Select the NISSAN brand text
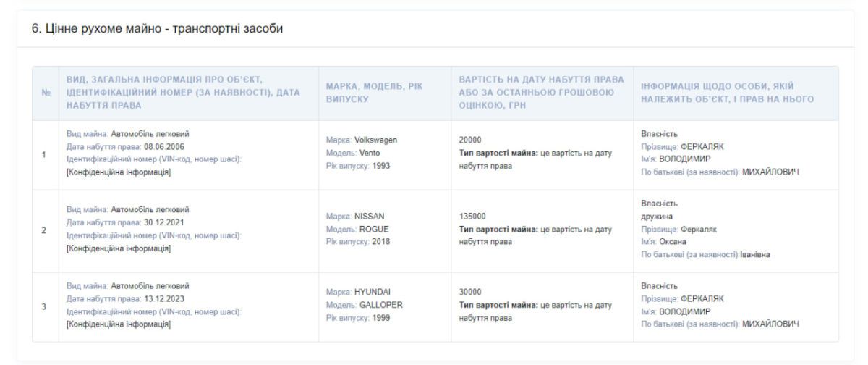 pos(369,216)
